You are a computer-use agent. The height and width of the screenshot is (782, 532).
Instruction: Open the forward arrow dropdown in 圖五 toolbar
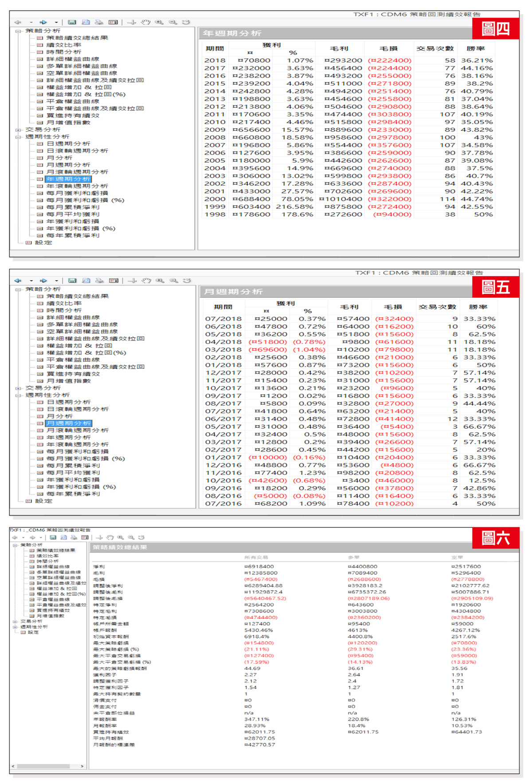pyautogui.click(x=56, y=281)
